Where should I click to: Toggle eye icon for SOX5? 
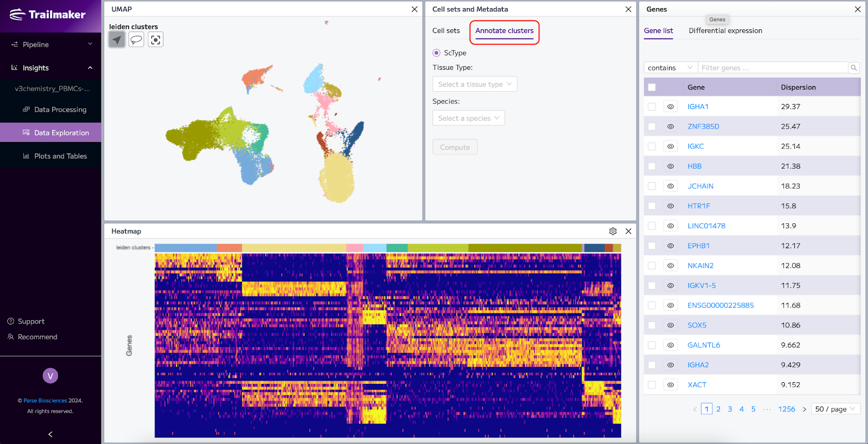671,325
